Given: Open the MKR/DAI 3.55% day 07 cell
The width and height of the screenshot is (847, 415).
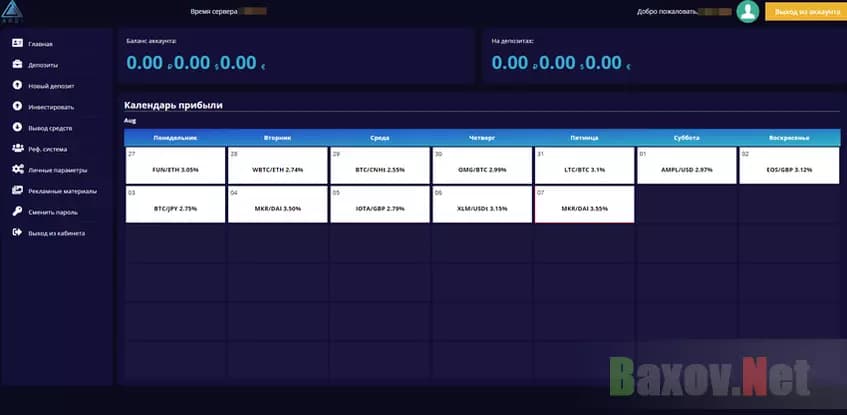Looking at the screenshot, I should (583, 204).
